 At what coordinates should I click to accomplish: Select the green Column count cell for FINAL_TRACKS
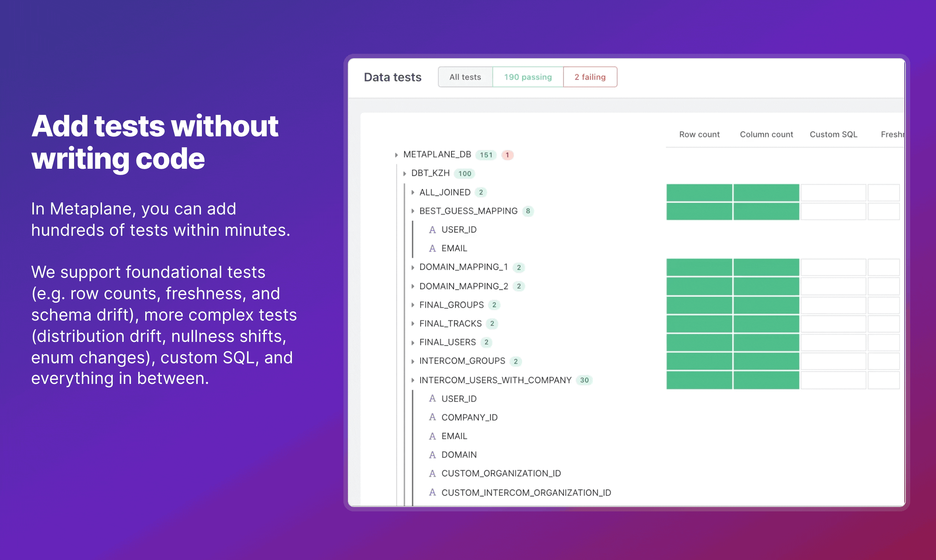coord(766,324)
